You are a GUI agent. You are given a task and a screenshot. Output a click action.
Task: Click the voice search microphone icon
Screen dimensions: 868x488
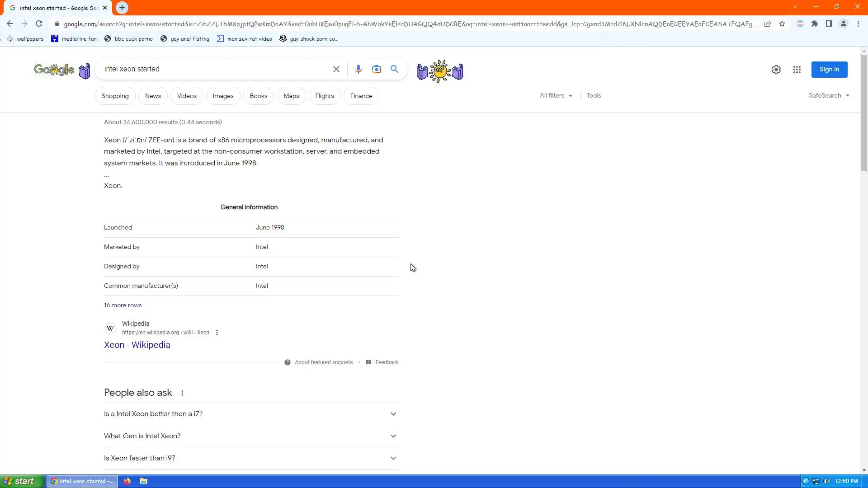(358, 69)
